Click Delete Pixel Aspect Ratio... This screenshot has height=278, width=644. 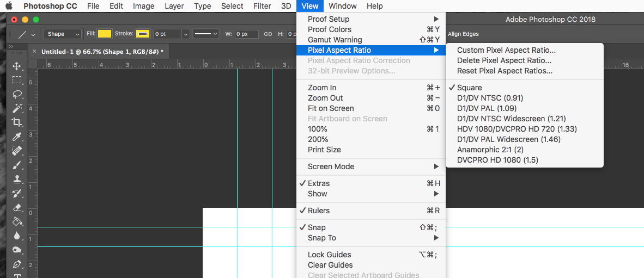point(525,61)
